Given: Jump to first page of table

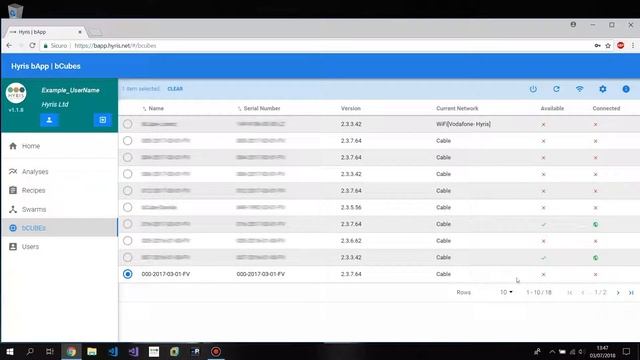Looking at the screenshot, I should (570, 293).
